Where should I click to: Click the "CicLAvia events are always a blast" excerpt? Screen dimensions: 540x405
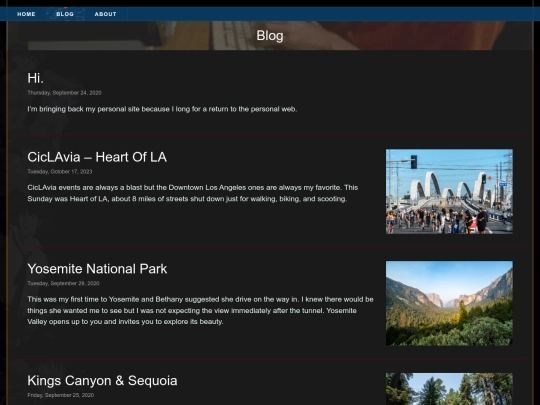pyautogui.click(x=193, y=193)
